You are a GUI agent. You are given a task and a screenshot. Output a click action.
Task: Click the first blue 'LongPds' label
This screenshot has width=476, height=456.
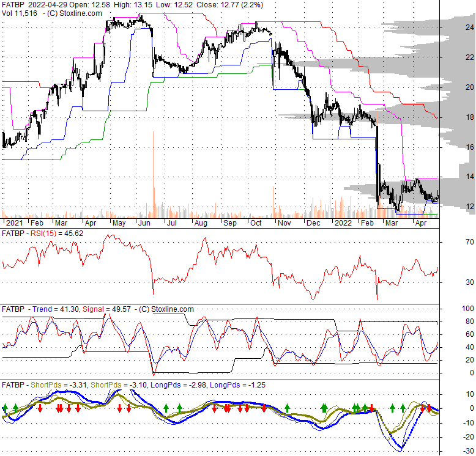tap(166, 385)
